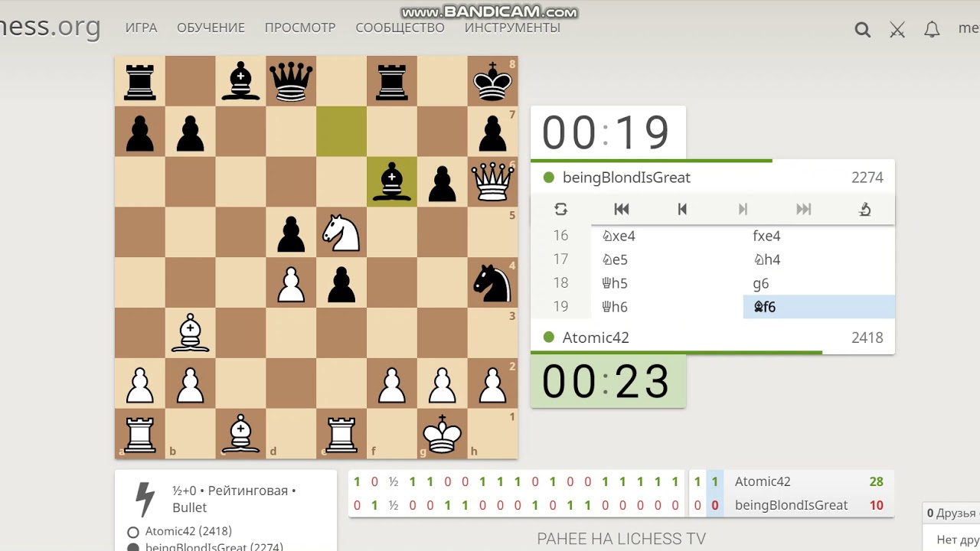This screenshot has width=980, height=551.
Task: Select highlighted move ♗f6
Action: coord(818,307)
